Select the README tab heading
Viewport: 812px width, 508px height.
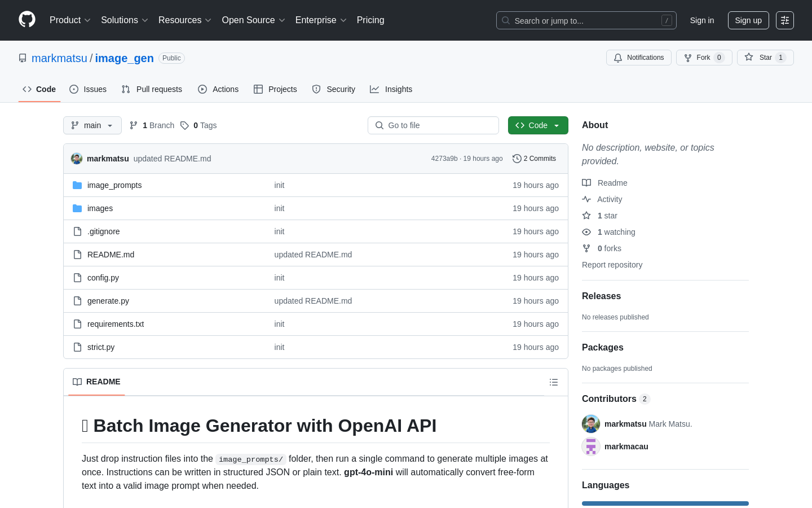(96, 382)
